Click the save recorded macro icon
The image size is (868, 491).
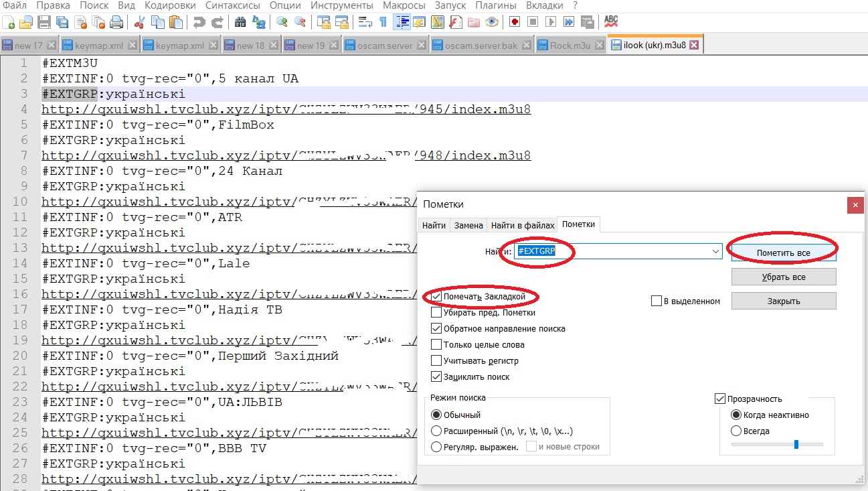coord(587,22)
